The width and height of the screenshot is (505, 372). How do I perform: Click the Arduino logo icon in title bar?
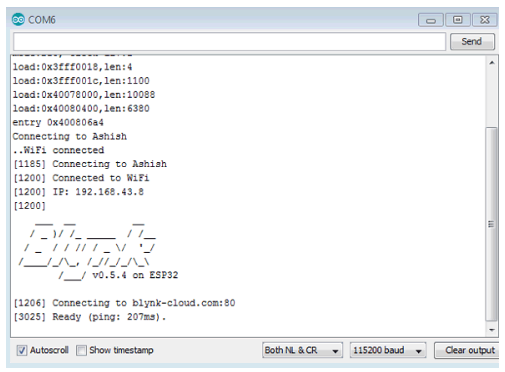(x=18, y=20)
